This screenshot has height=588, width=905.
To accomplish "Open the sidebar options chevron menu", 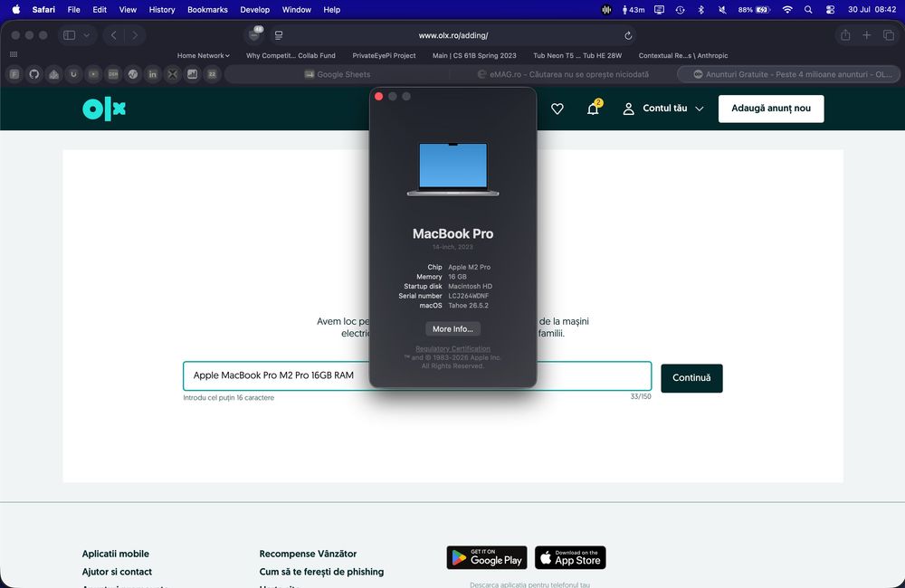I will click(x=86, y=35).
